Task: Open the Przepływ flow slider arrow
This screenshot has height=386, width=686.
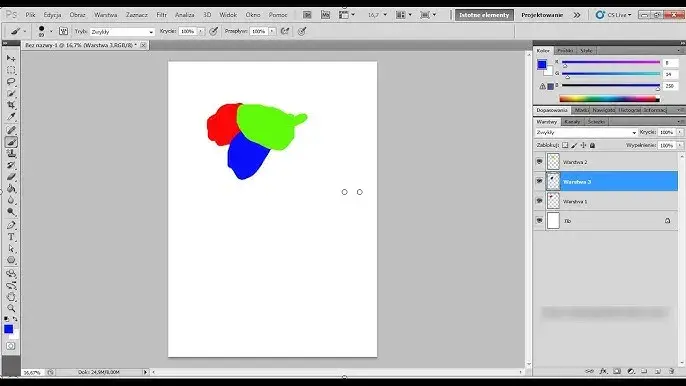Action: [272, 32]
